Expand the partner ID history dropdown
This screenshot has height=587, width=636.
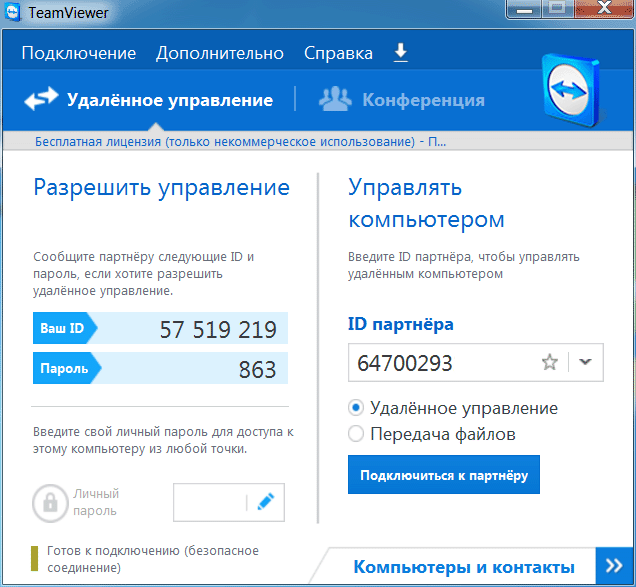[x=585, y=361]
